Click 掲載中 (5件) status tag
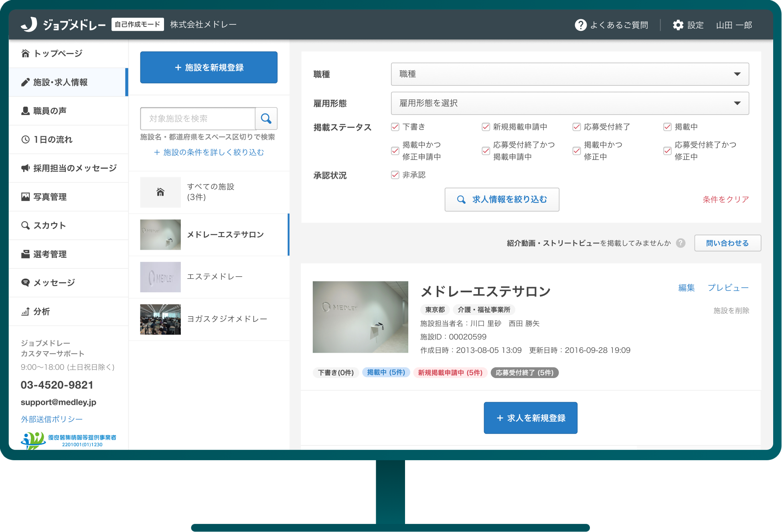This screenshot has height=532, width=782. point(386,372)
